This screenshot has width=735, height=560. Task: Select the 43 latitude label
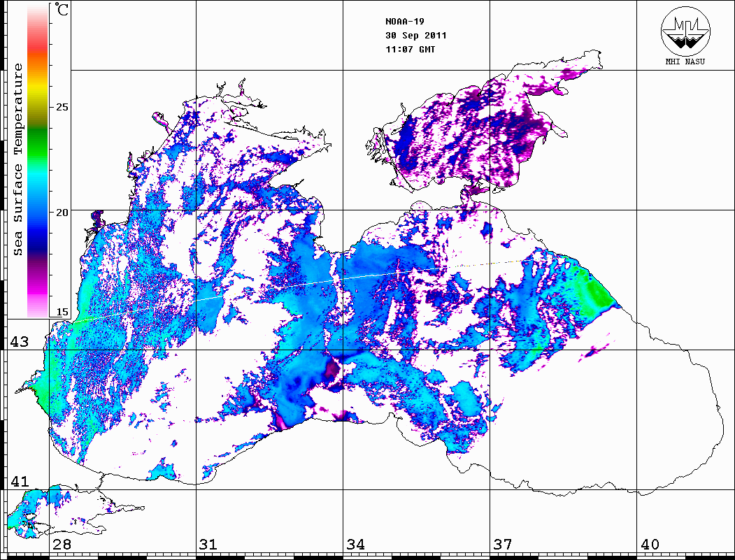(x=19, y=342)
